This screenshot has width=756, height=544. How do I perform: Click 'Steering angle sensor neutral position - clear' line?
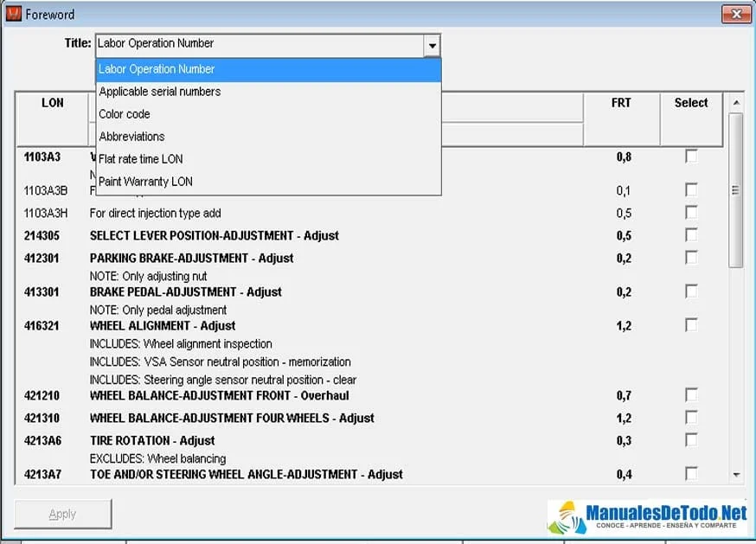click(x=223, y=380)
